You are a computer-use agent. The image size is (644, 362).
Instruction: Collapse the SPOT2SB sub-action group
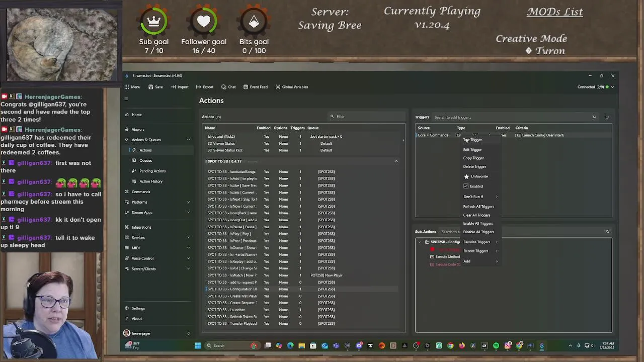point(420,242)
